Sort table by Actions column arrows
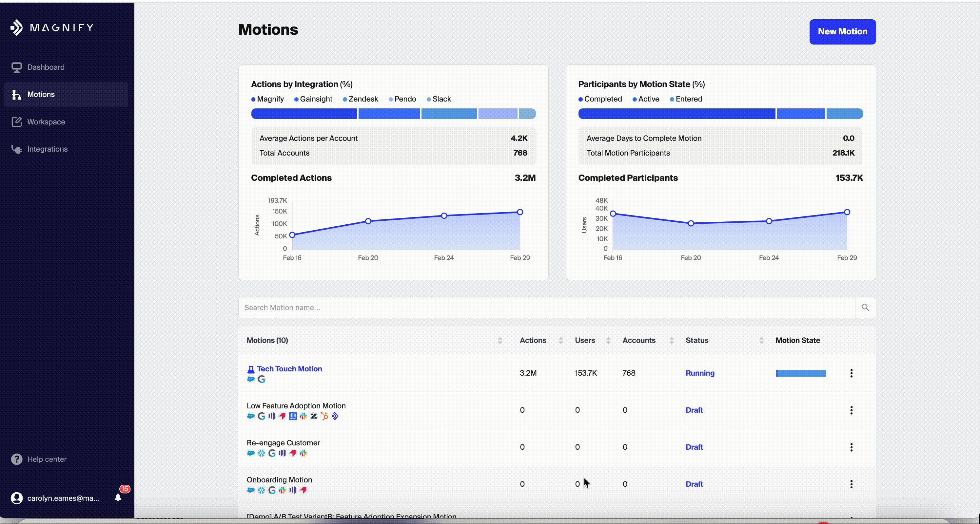Viewport: 980px width, 524px height. [560, 340]
